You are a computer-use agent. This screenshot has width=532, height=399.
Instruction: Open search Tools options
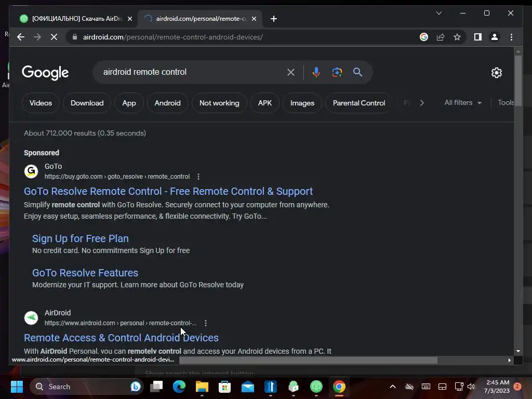(x=506, y=102)
